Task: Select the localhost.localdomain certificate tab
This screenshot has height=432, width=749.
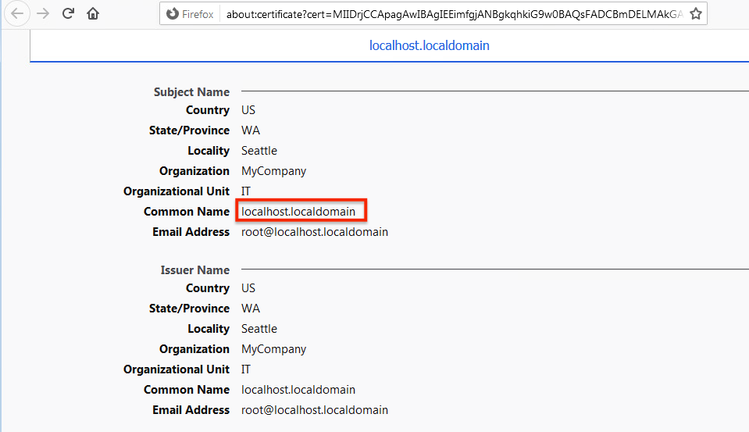Action: click(430, 46)
